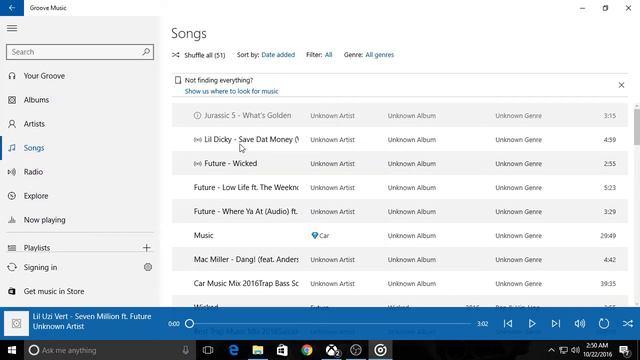This screenshot has height=360, width=640.
Task: Open Your Groove section
Action: pos(44,76)
